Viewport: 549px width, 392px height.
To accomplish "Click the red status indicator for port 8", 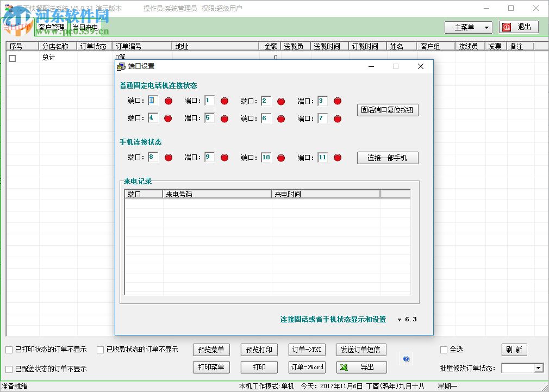I will pos(169,158).
